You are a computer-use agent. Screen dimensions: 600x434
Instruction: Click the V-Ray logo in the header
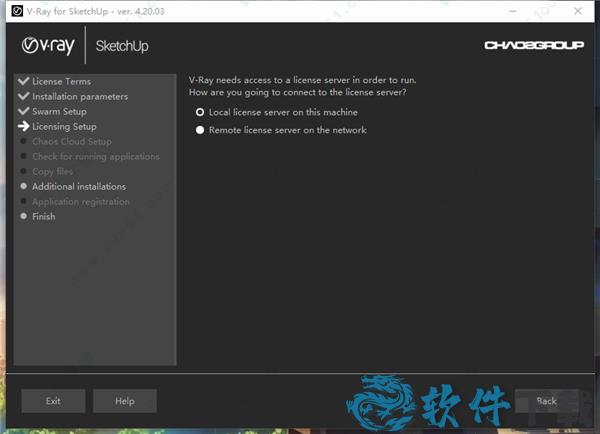coord(49,45)
